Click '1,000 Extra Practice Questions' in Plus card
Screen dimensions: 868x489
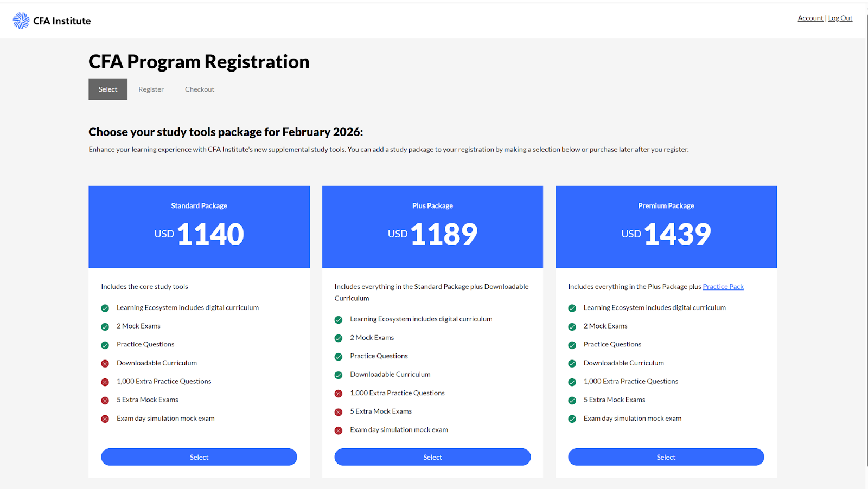tap(397, 393)
